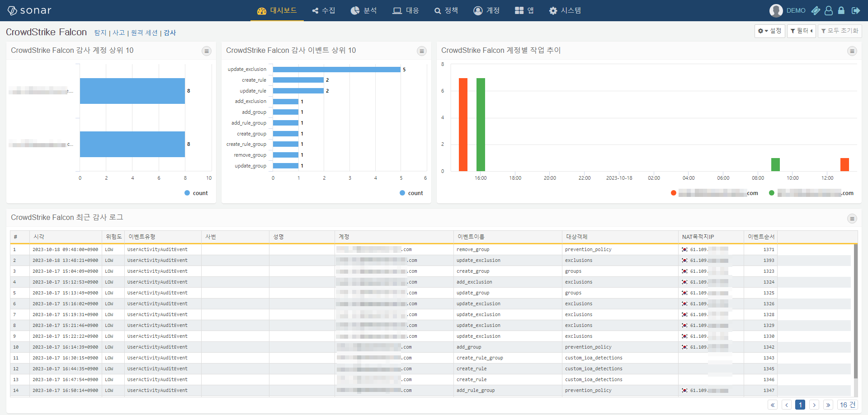
Task: Toggle count legend in 이벤트 상위 10 chart
Action: coord(411,193)
